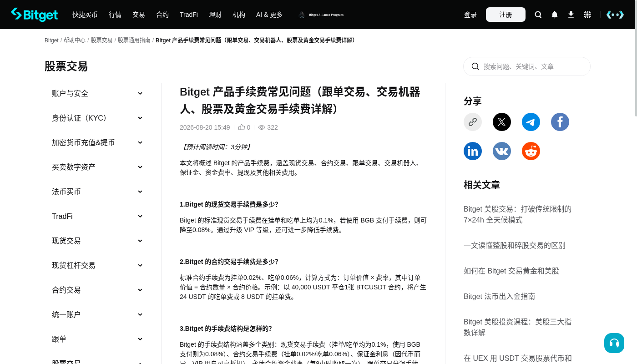Expand the 法币买币 sidebar section

tap(97, 192)
